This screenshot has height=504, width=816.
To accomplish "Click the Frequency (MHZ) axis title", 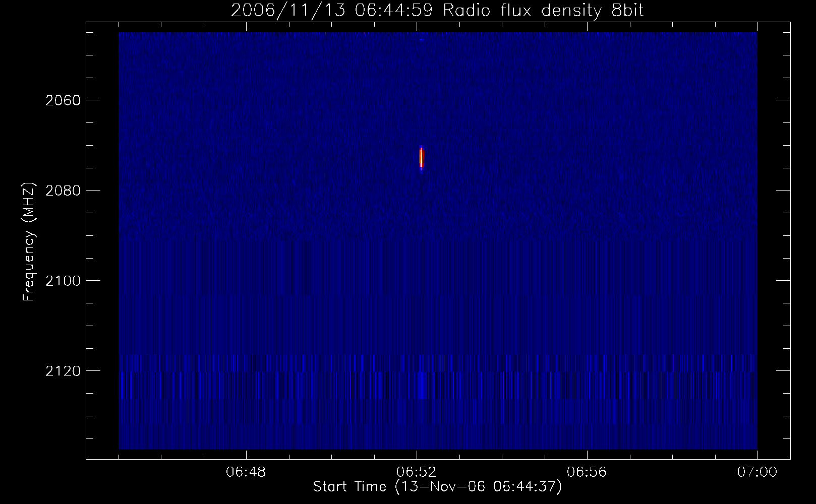I will (29, 242).
